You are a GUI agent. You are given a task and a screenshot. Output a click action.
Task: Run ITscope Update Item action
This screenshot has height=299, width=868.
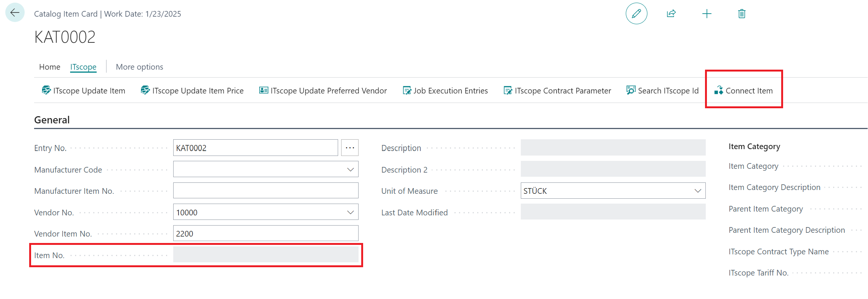(x=83, y=91)
